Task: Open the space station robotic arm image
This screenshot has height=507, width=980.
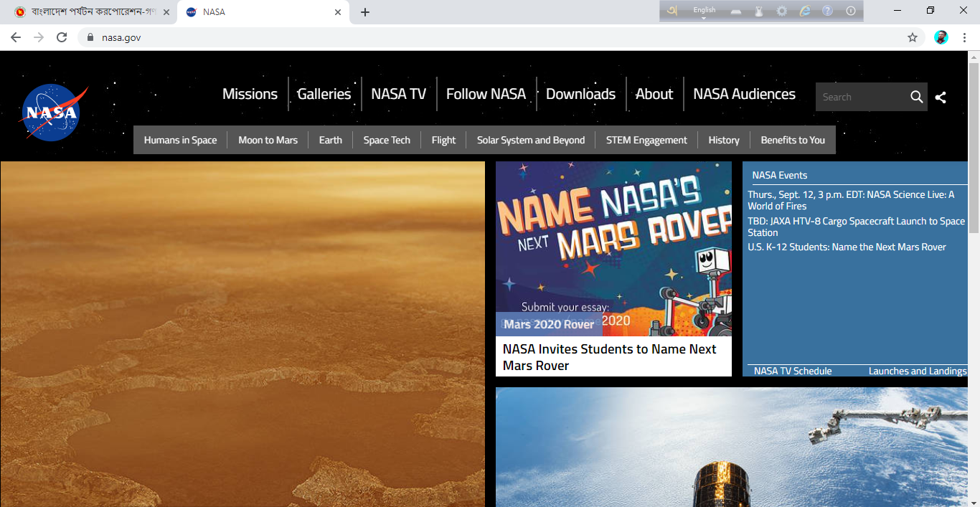Action: pos(732,447)
